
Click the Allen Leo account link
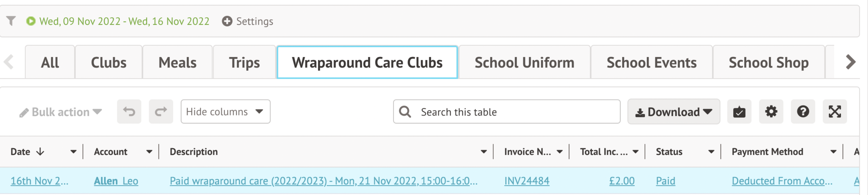pos(116,181)
